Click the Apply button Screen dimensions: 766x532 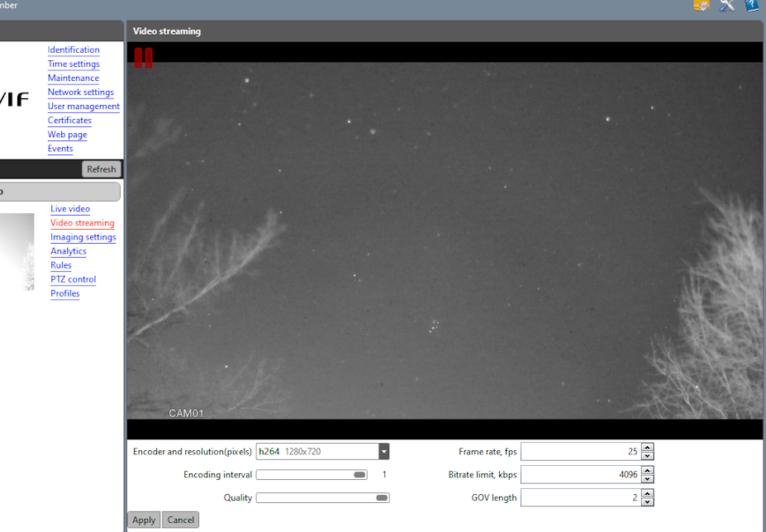144,520
